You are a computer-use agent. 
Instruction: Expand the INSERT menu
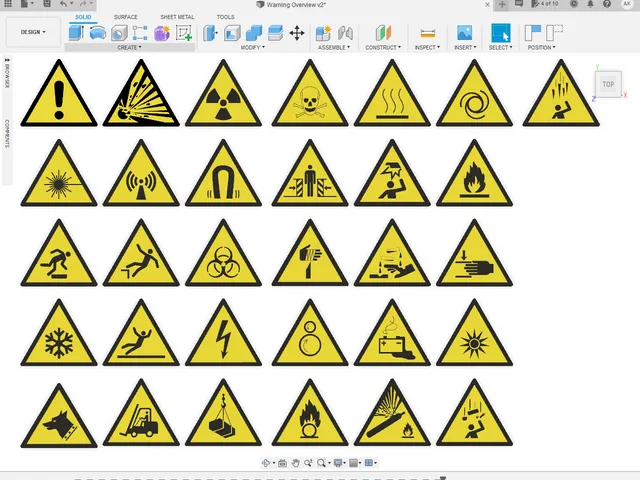click(x=465, y=48)
